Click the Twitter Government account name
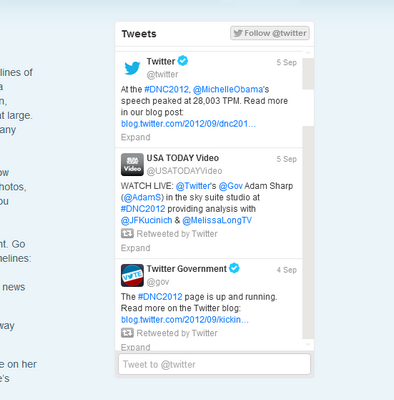Image resolution: width=394 pixels, height=400 pixels. click(x=187, y=269)
